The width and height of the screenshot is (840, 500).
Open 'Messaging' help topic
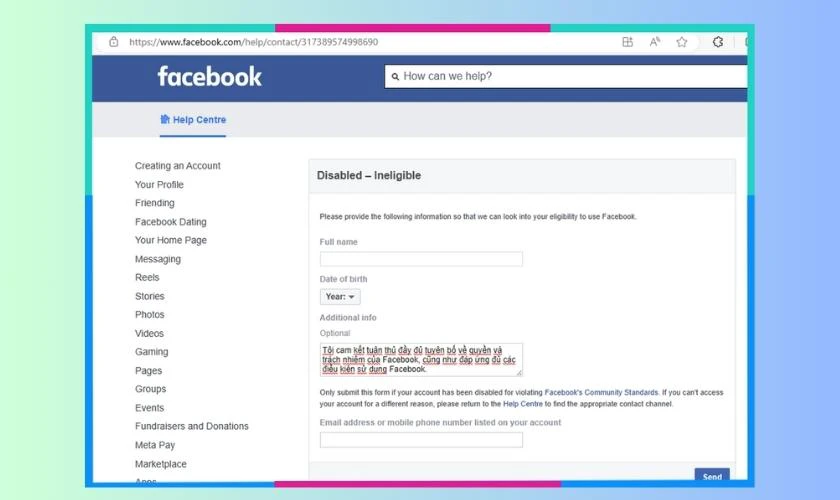pos(158,259)
